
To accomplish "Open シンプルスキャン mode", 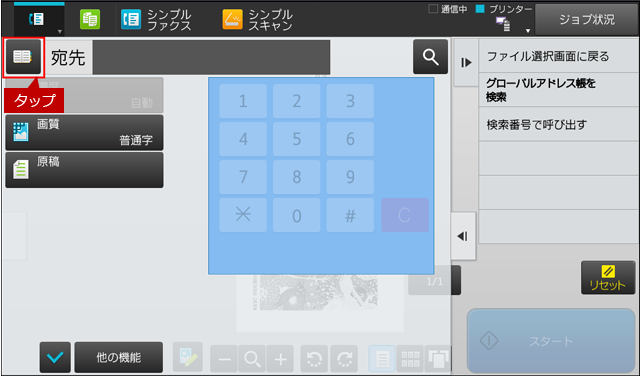I will point(258,20).
